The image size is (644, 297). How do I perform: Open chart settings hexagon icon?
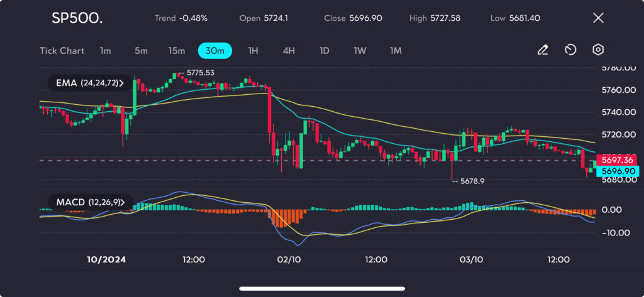(598, 50)
